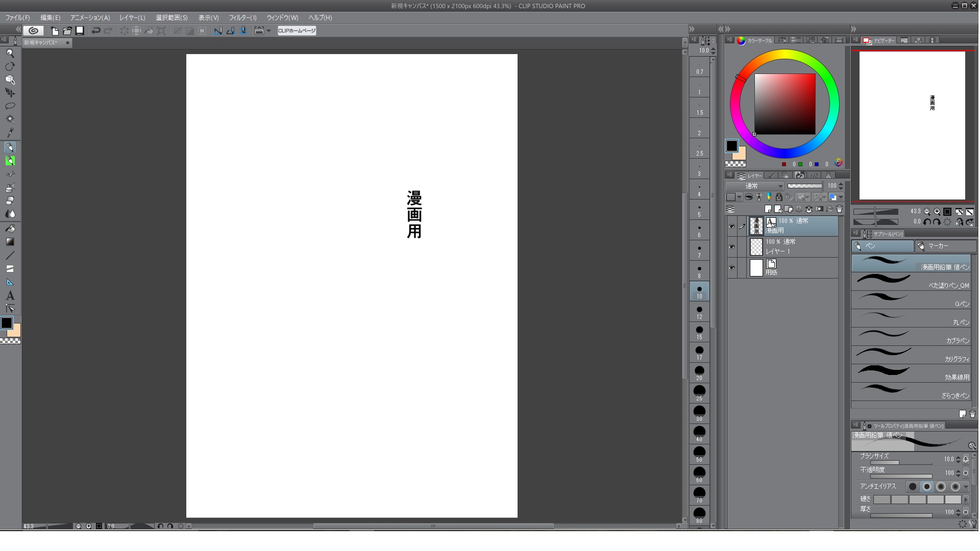
Task: Select brush size 20 preset
Action: 699,373
